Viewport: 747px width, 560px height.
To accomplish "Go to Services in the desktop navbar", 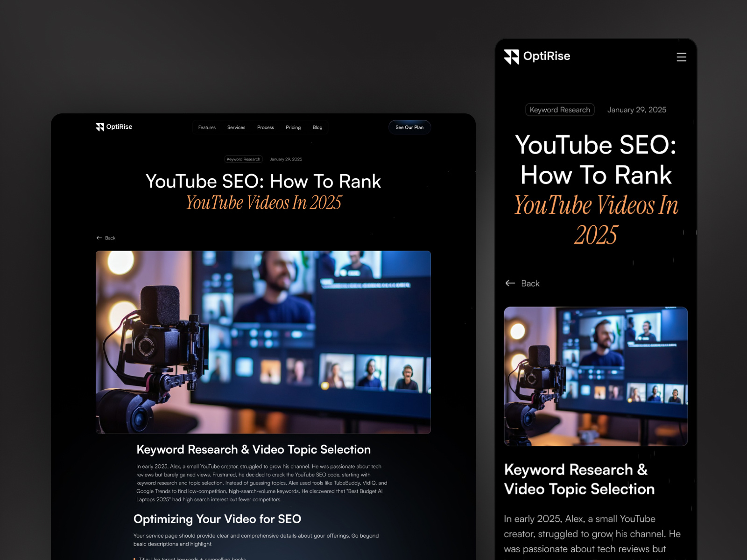I will [x=236, y=127].
